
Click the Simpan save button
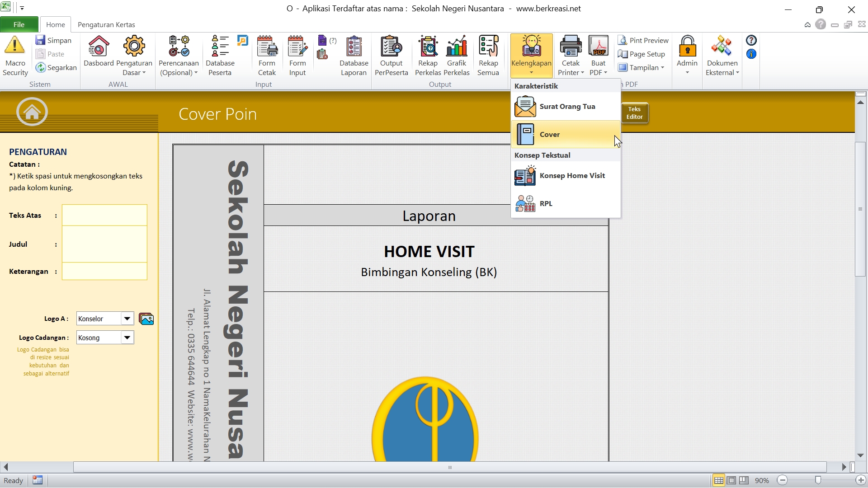click(x=54, y=41)
